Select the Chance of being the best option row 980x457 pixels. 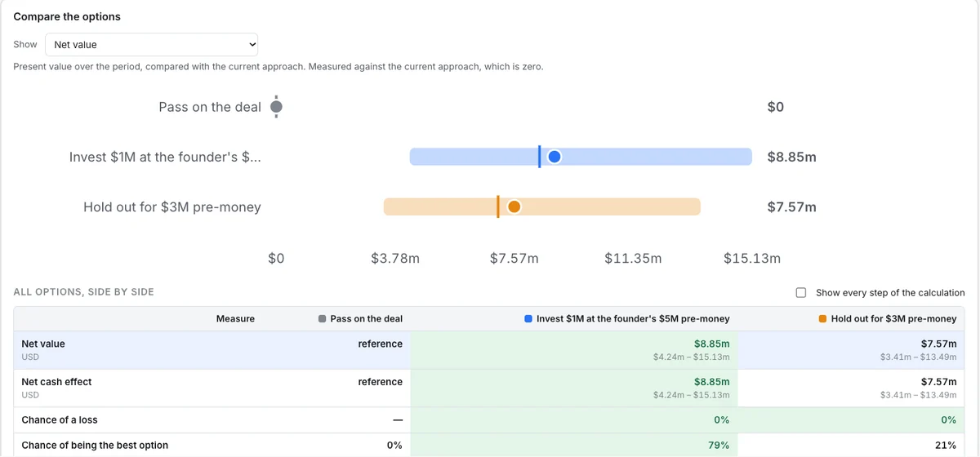click(489, 446)
